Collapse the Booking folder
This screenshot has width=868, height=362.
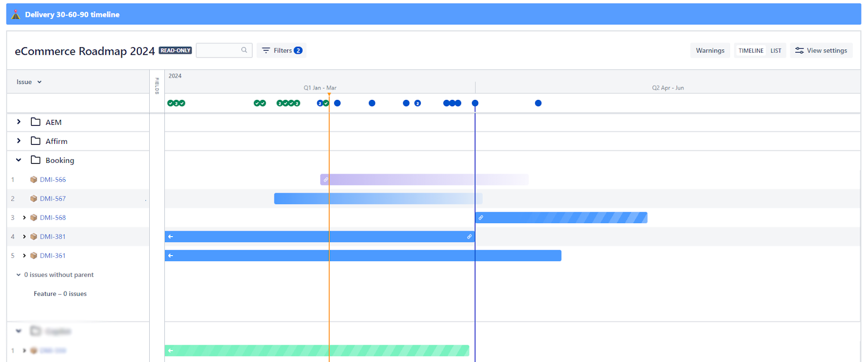click(x=19, y=160)
